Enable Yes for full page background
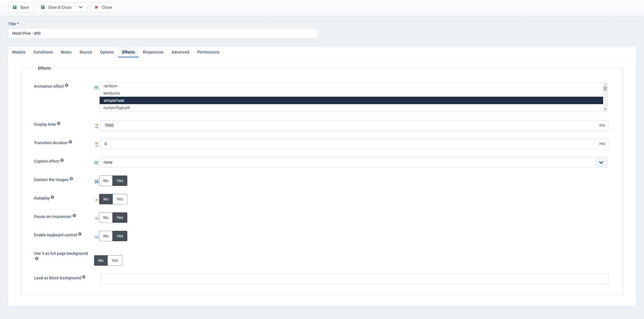 click(115, 261)
